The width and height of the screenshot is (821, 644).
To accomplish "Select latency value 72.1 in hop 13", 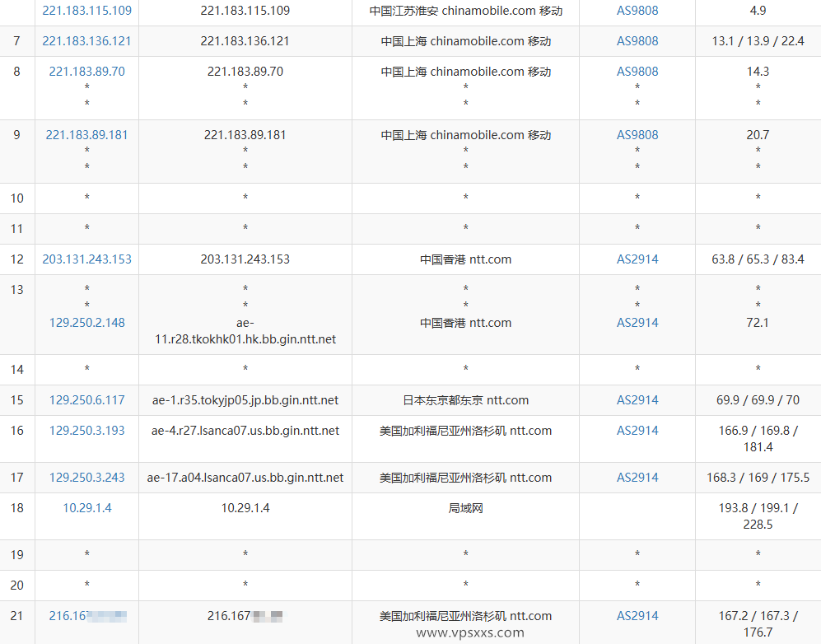I will point(758,323).
